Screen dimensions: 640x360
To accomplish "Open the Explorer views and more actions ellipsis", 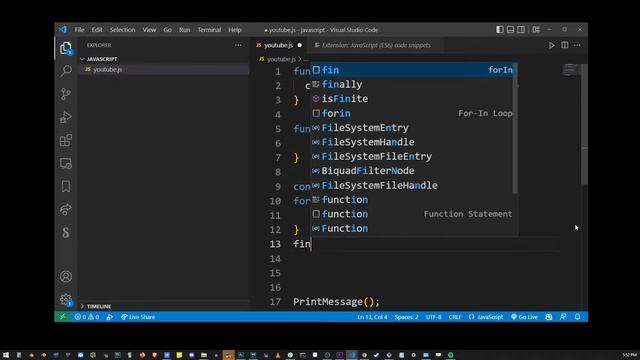I will (x=238, y=45).
